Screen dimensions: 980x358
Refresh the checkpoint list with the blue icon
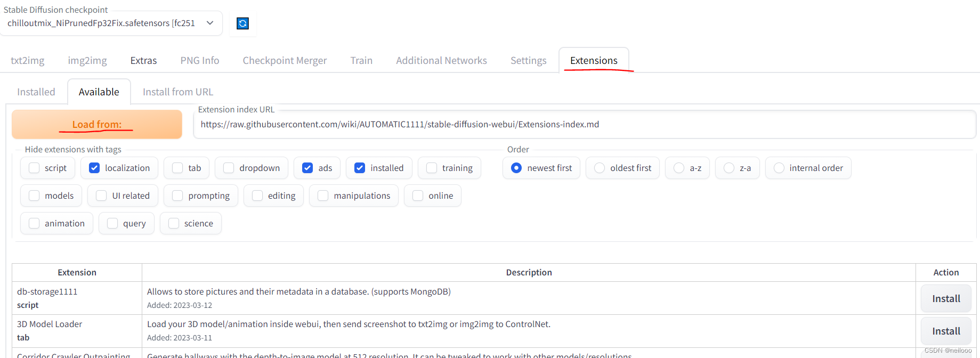[242, 23]
